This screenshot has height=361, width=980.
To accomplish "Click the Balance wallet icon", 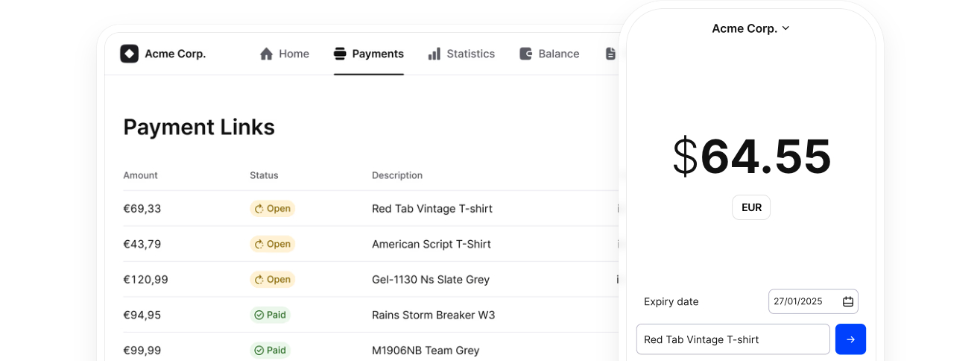I will [525, 54].
